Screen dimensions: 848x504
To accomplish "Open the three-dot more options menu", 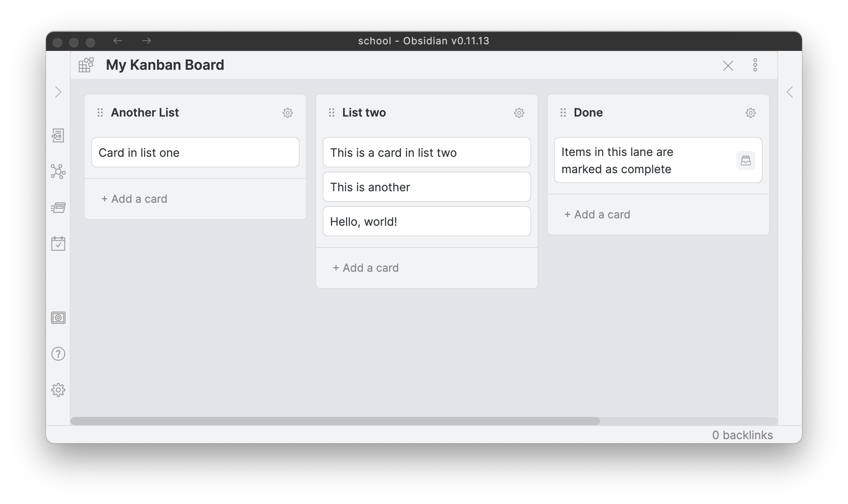I will coord(755,65).
